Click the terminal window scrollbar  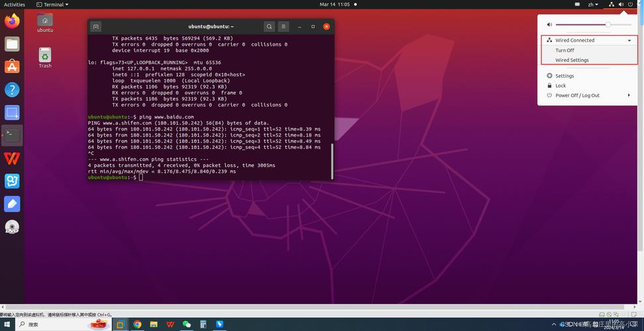point(332,158)
